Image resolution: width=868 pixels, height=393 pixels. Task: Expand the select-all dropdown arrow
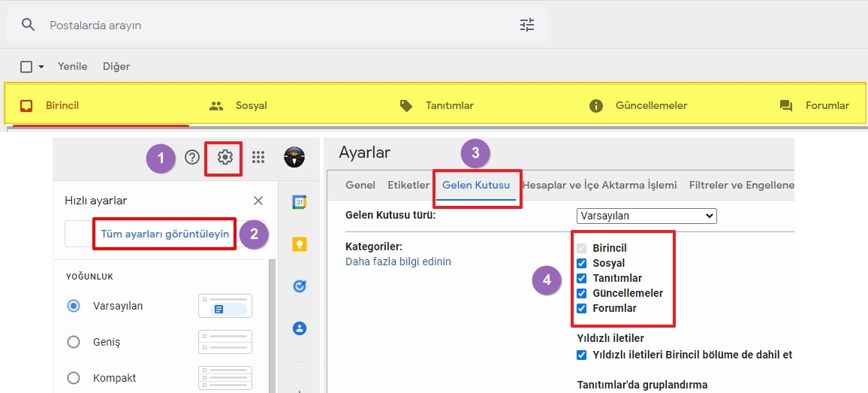coord(41,67)
